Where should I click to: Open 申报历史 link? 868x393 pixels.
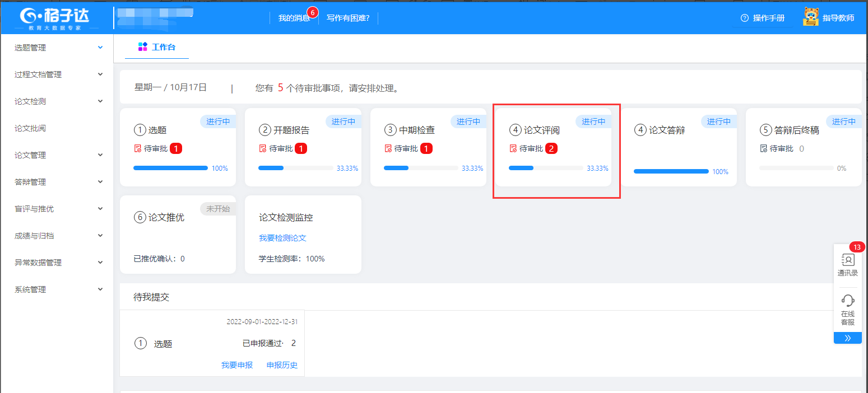pos(282,365)
